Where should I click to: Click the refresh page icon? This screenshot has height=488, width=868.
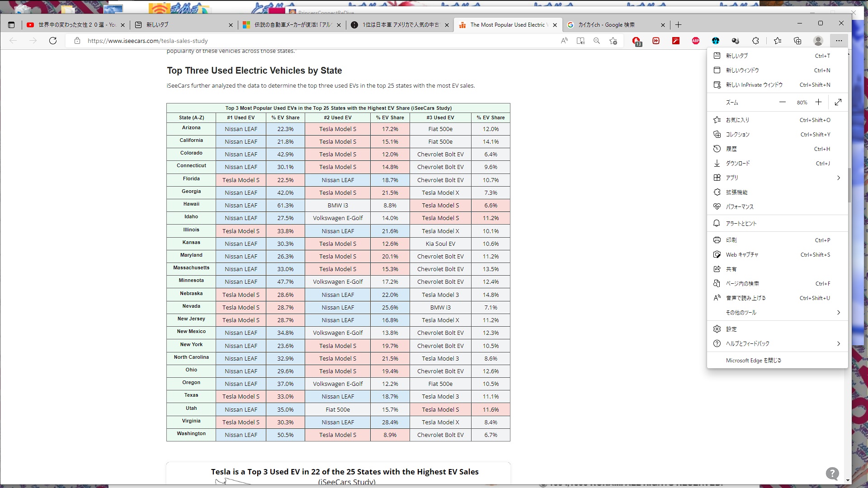pos(53,41)
